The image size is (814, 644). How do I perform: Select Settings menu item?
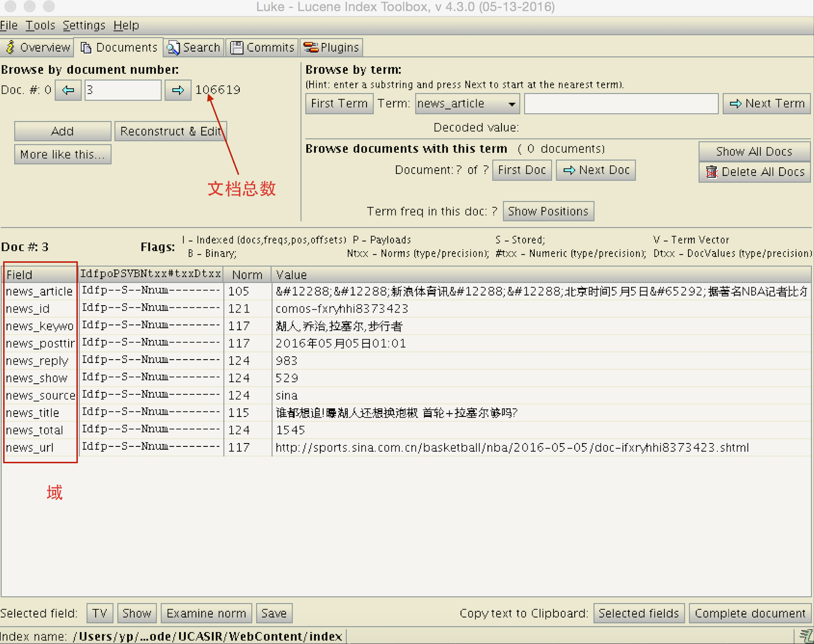(x=83, y=26)
